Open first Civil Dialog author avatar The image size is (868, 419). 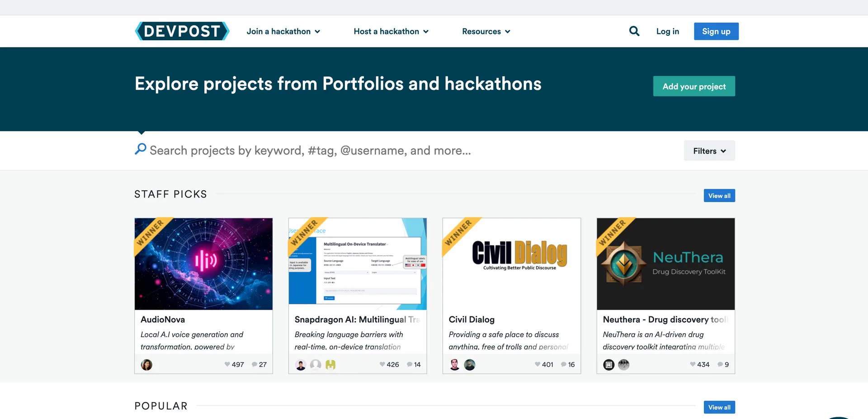(x=455, y=364)
